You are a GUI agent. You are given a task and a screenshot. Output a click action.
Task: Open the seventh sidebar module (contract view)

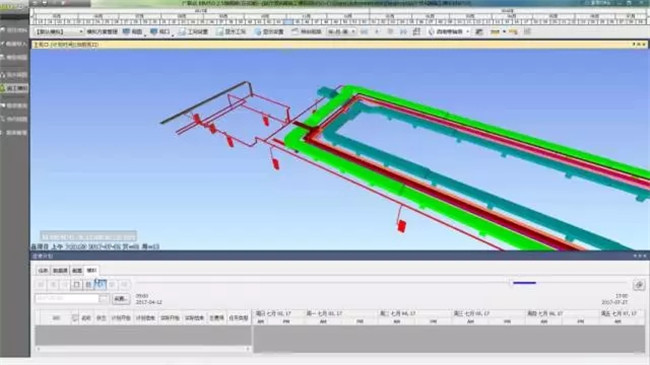point(14,119)
